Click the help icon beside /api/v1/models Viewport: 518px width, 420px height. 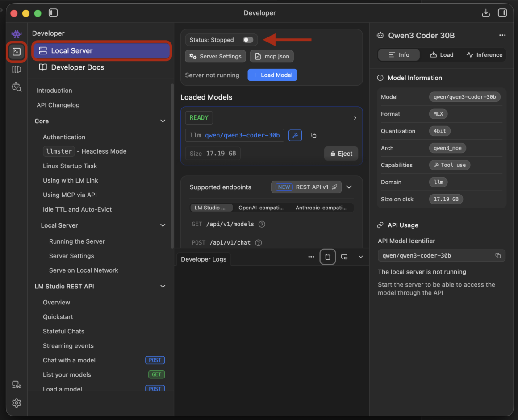pos(262,224)
